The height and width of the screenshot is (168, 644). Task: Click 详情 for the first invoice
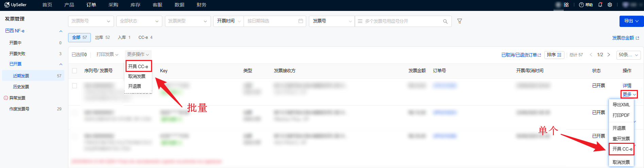627,86
